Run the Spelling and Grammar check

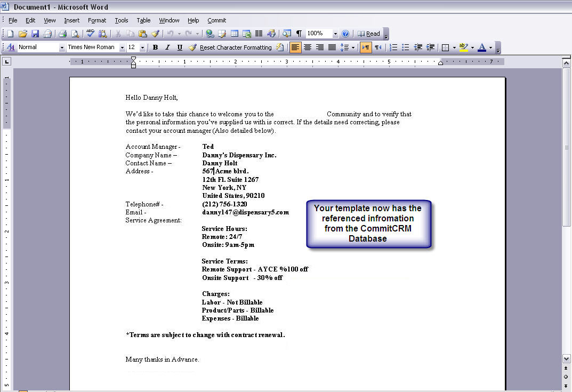pos(90,34)
